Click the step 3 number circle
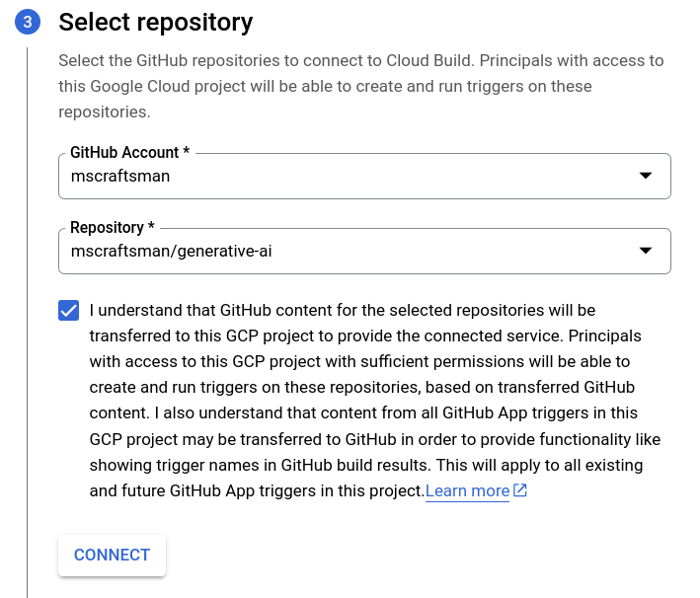This screenshot has width=700, height=598. point(28,22)
